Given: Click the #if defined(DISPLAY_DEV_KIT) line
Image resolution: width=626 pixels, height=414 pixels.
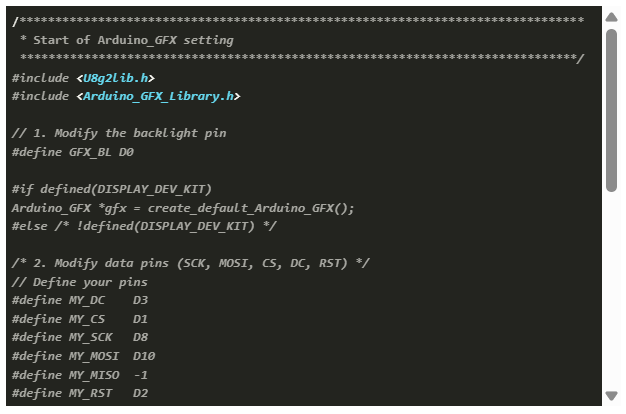Looking at the screenshot, I should [111, 189].
